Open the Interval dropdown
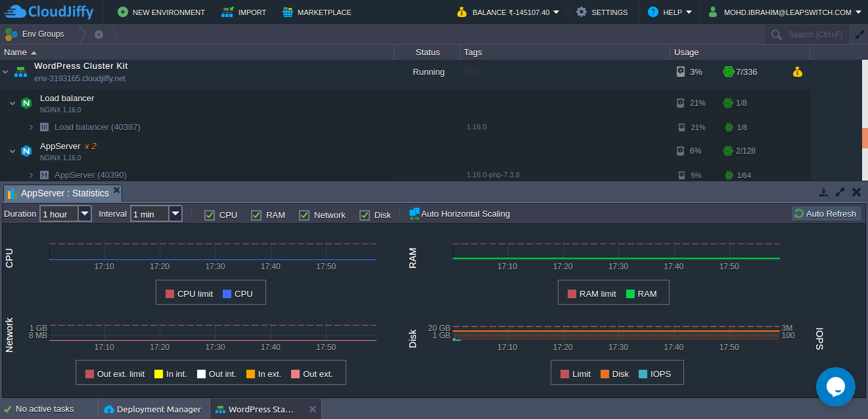This screenshot has width=868, height=419. tap(175, 214)
